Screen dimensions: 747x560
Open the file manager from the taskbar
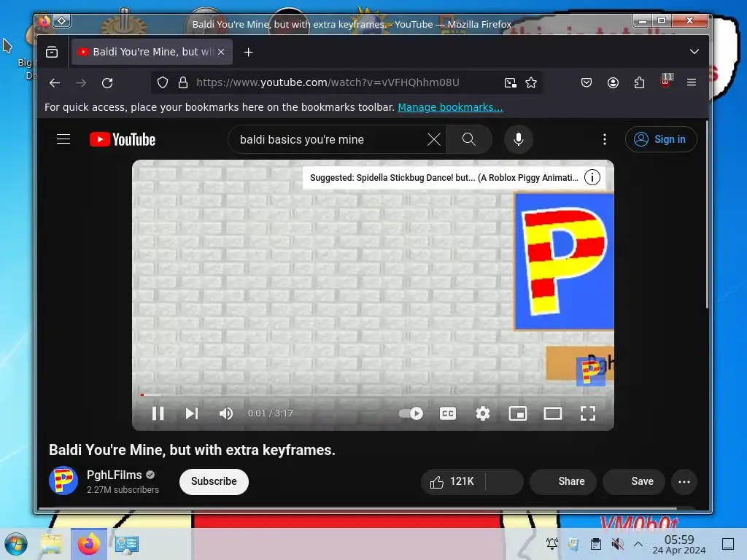click(x=52, y=544)
